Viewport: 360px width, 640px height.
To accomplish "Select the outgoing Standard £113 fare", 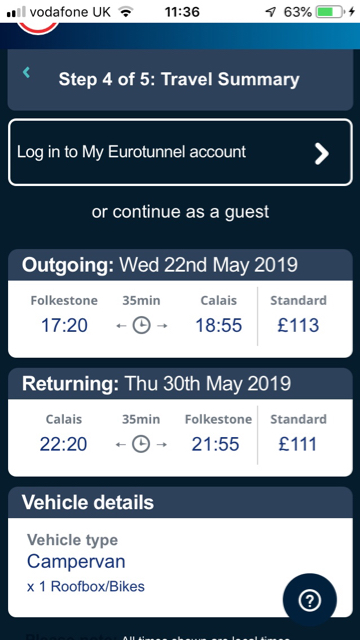I will click(x=298, y=316).
